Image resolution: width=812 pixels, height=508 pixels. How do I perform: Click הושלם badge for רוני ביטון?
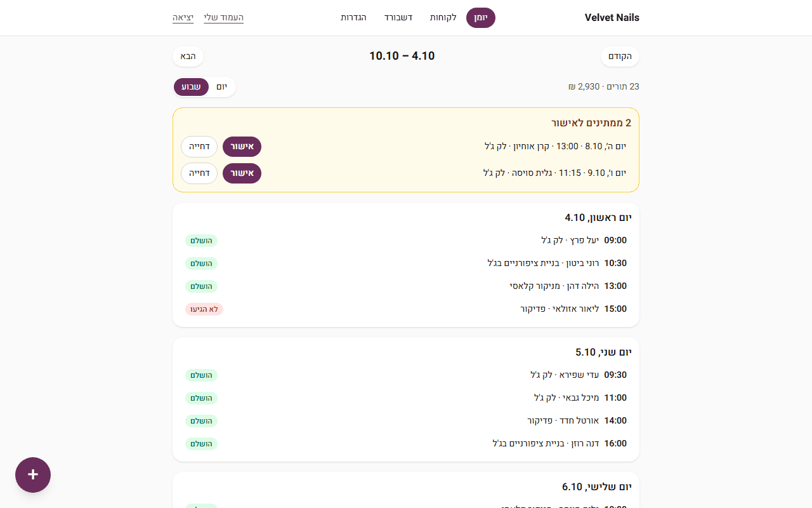pos(201,264)
